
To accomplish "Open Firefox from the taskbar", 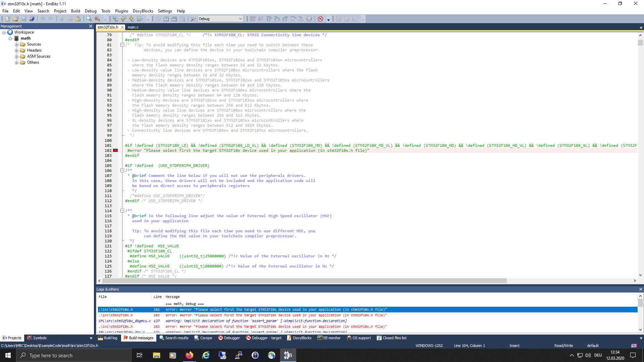I will point(190,355).
